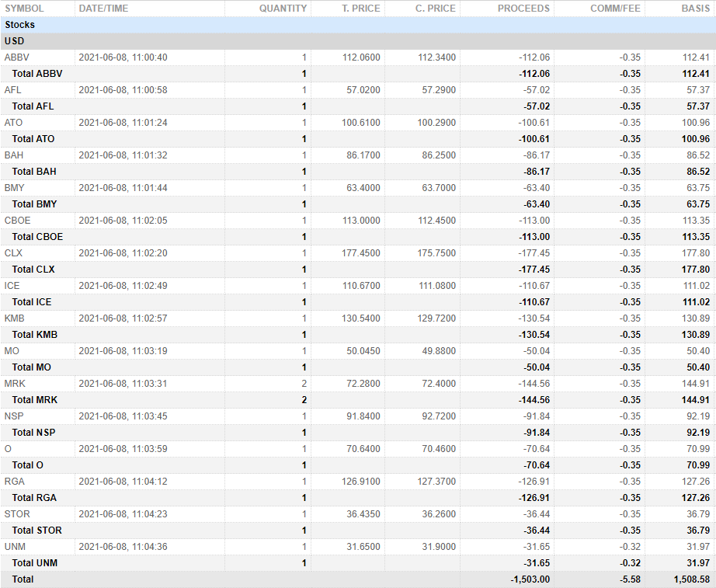Click the Total O row label
Viewport: 716px width, 588px height.
pyautogui.click(x=27, y=465)
